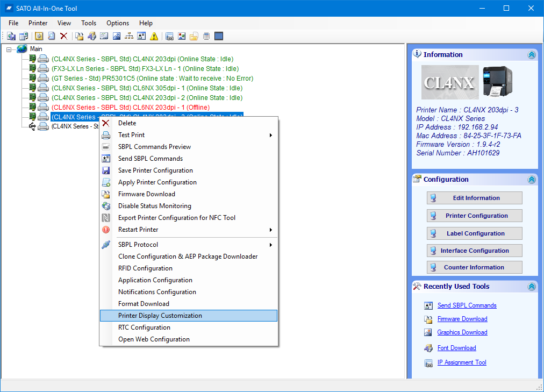Open Notifications Configuration
544x392 pixels.
click(x=189, y=292)
